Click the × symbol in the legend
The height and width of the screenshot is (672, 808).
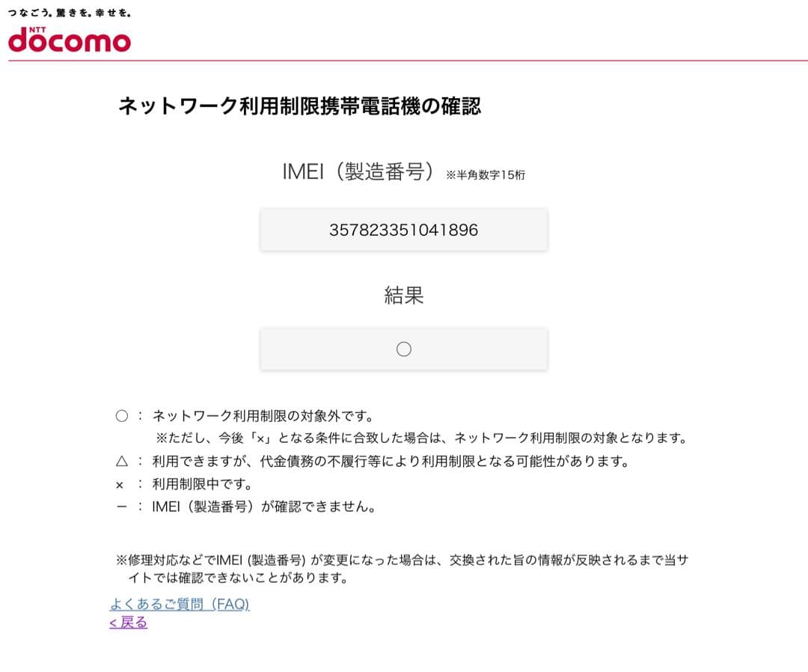[120, 485]
